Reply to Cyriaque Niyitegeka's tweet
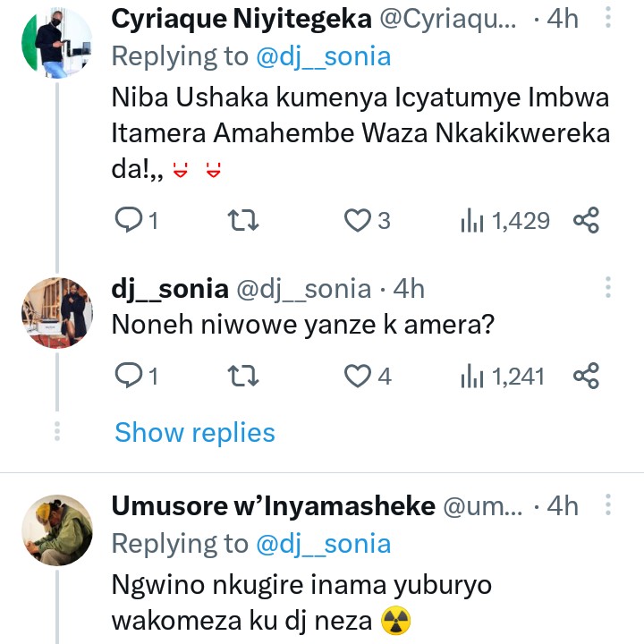 click(x=130, y=220)
